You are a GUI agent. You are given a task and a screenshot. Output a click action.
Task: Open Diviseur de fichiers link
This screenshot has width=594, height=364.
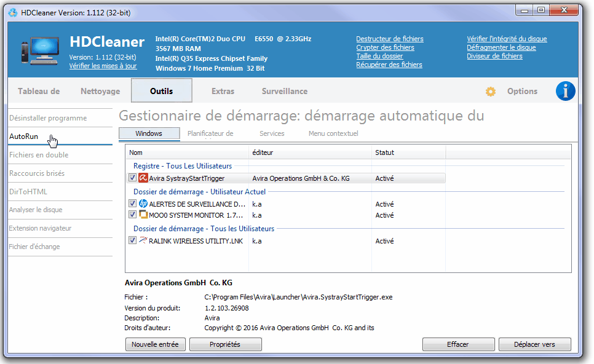494,56
